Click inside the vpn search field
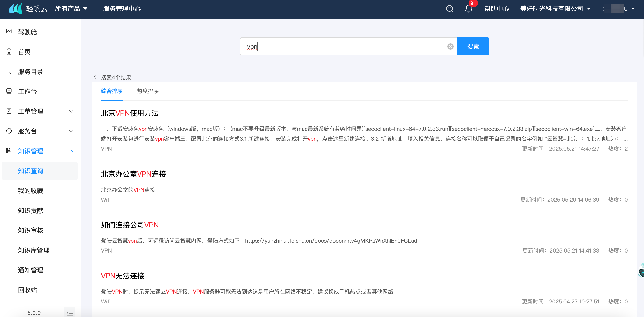Image resolution: width=644 pixels, height=317 pixels. tap(345, 46)
